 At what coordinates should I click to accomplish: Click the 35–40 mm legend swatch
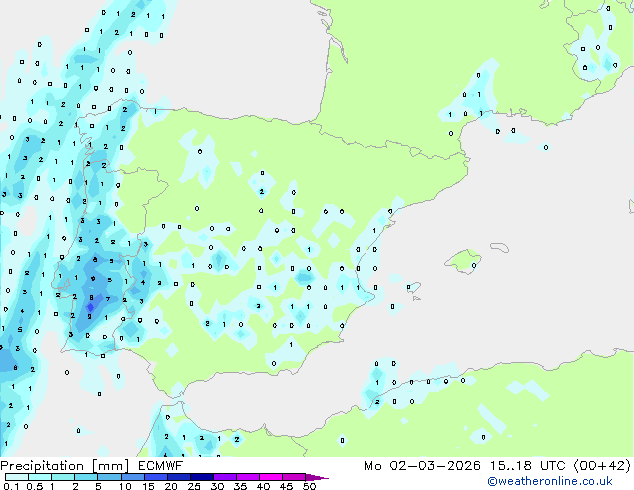247,477
